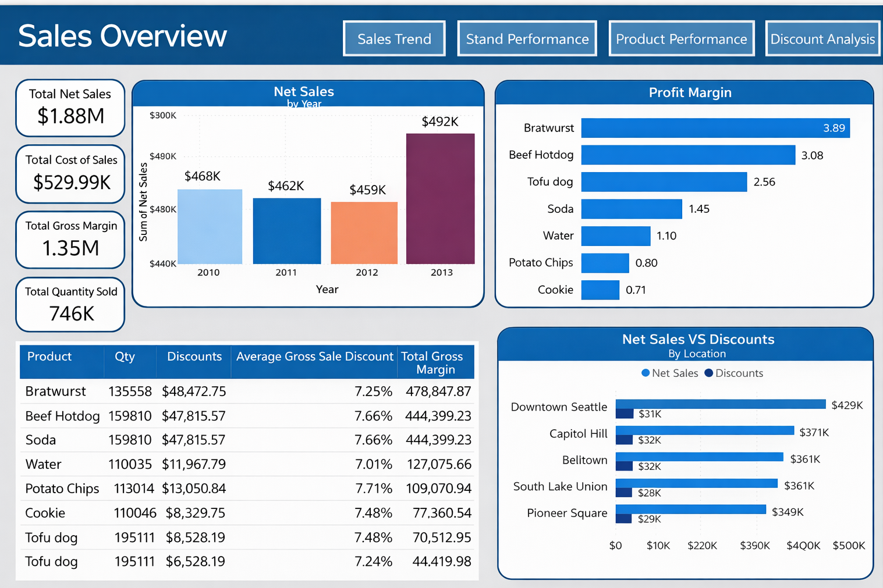The height and width of the screenshot is (588, 883).
Task: Select the Total Net Sales KPI card
Action: click(70, 108)
